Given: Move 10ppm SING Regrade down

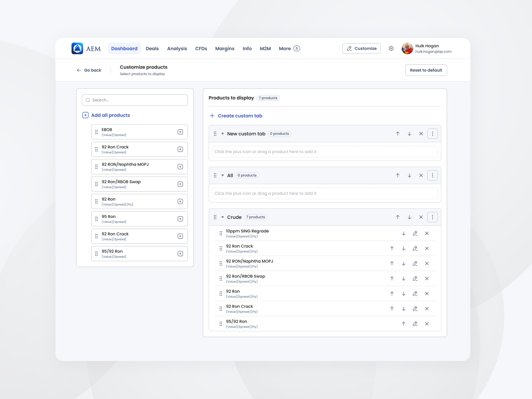Looking at the screenshot, I should (x=404, y=233).
